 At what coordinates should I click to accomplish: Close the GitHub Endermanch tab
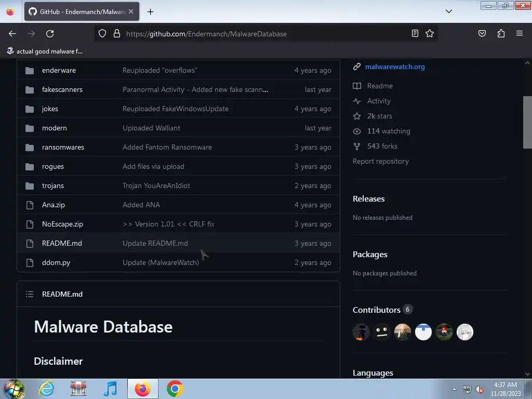(131, 11)
